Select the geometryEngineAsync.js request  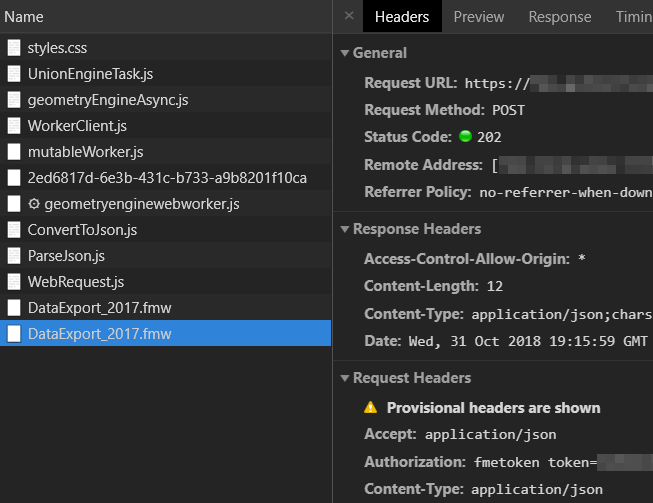click(166, 100)
